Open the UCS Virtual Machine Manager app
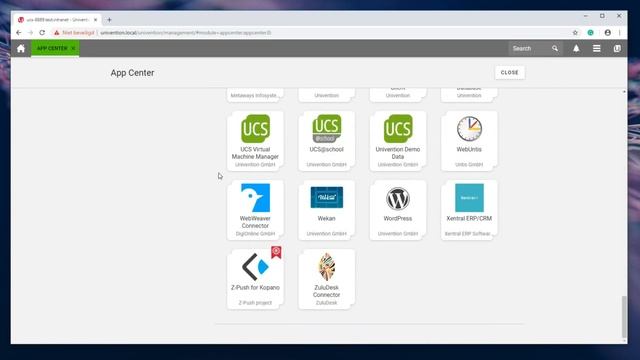The width and height of the screenshot is (640, 360). [x=255, y=141]
